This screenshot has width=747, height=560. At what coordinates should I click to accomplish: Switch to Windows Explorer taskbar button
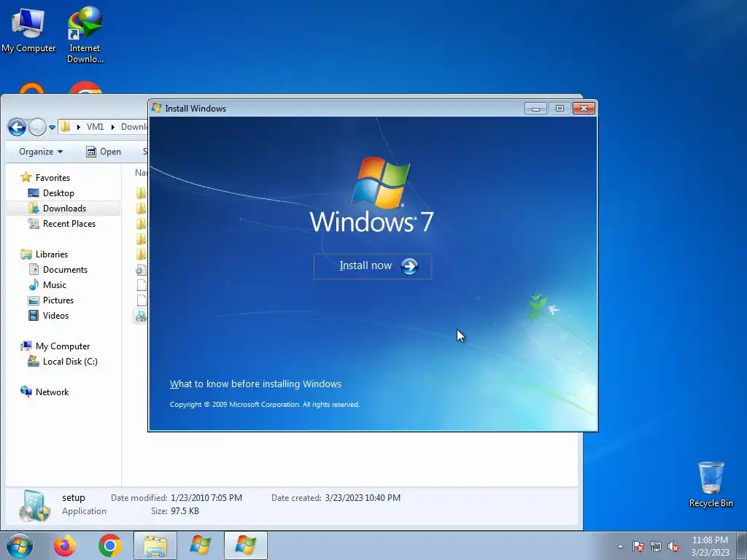tap(155, 545)
